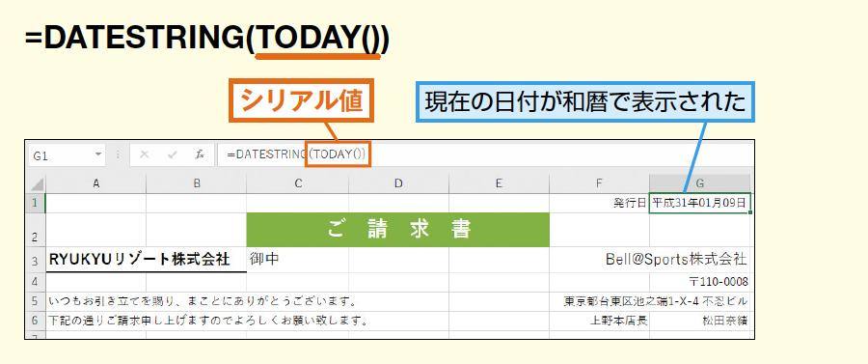
Task: Select the いつもお引き立てを賜り greeting text
Action: coord(203,301)
